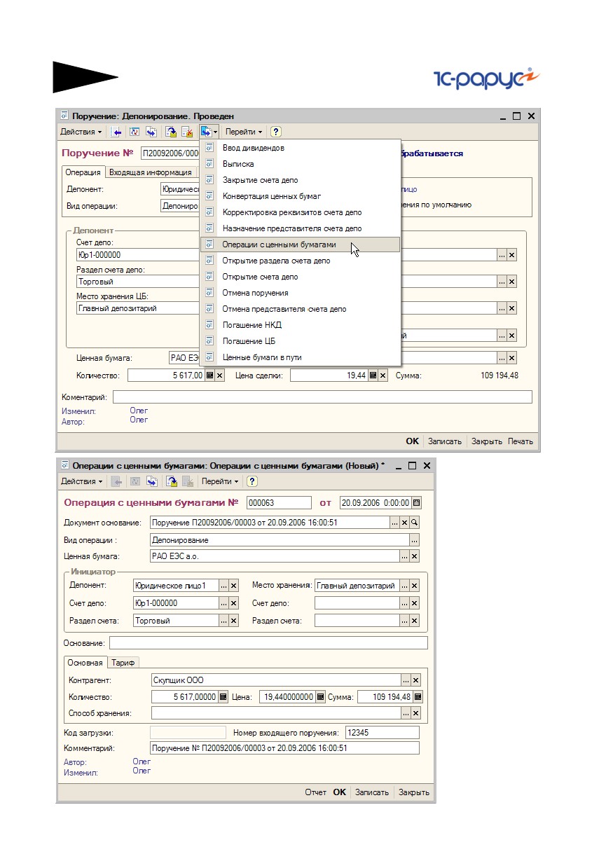
Task: Click post icon in Операции с ценными бумагами toolbar
Action: 172,481
